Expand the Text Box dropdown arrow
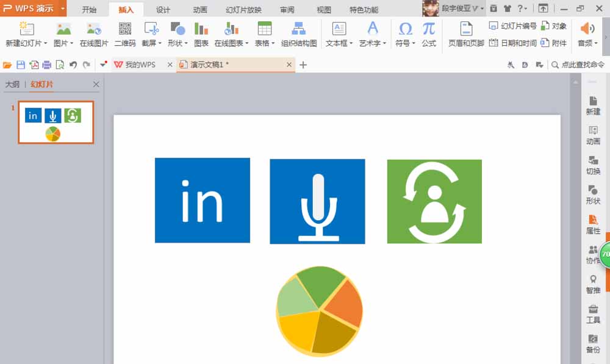The height and width of the screenshot is (364, 610). coord(351,43)
